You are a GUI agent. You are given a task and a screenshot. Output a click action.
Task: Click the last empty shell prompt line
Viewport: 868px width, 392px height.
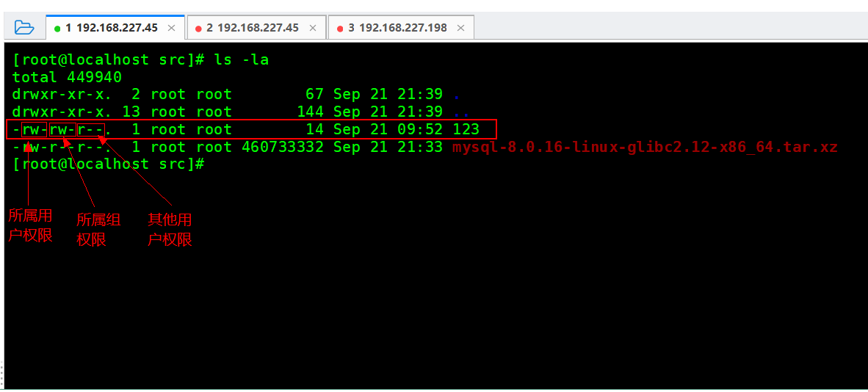click(109, 164)
